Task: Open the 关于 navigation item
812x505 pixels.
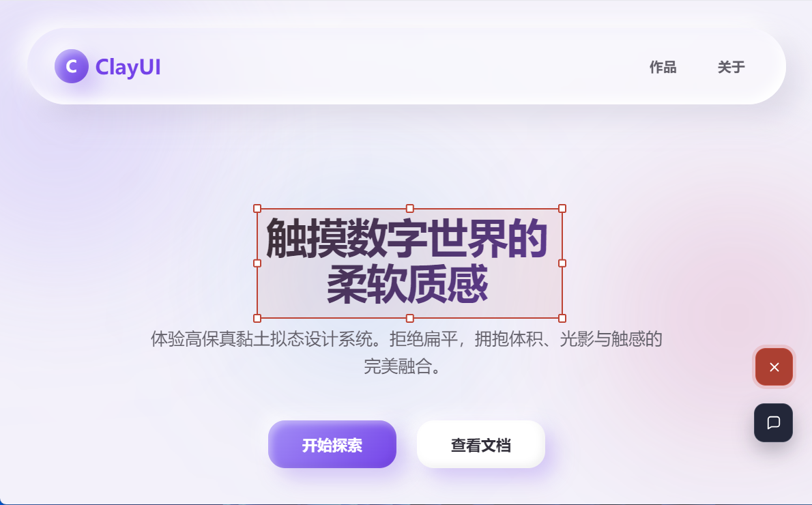Action: (x=731, y=67)
